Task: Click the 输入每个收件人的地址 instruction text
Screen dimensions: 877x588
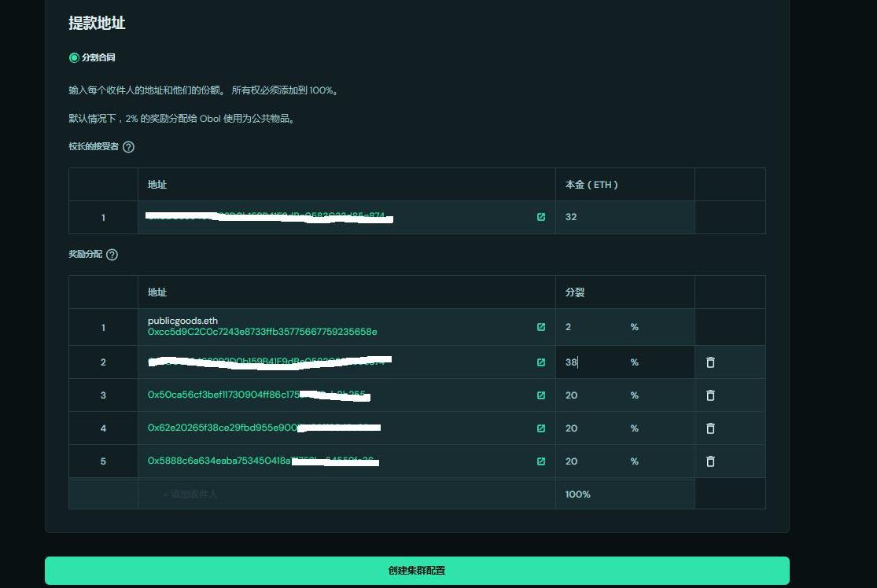Action: (x=204, y=90)
